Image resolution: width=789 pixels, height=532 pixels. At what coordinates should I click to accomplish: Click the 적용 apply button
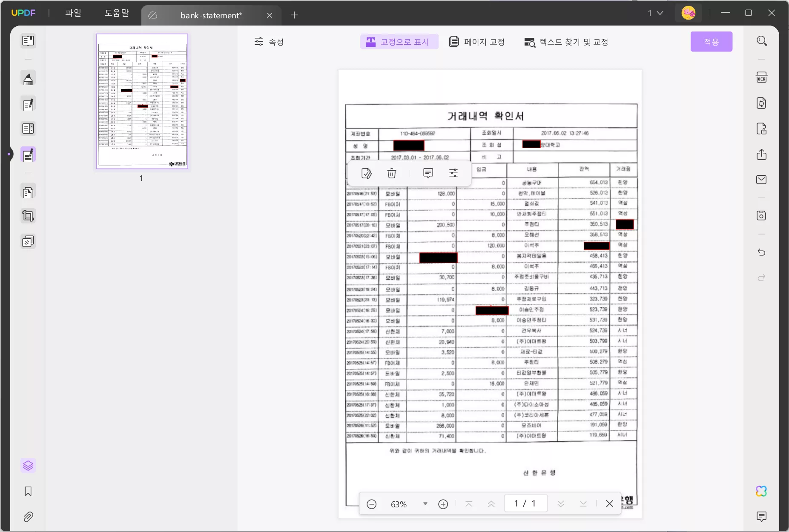point(711,42)
